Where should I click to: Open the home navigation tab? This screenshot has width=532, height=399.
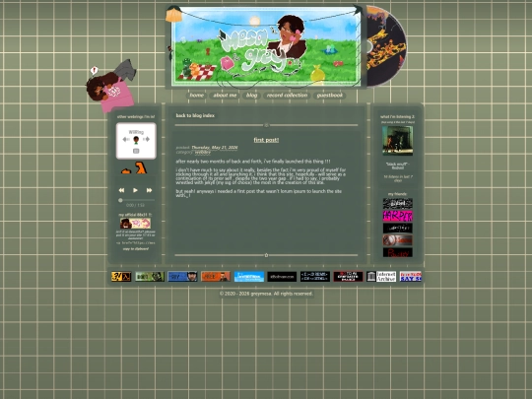[x=196, y=96]
